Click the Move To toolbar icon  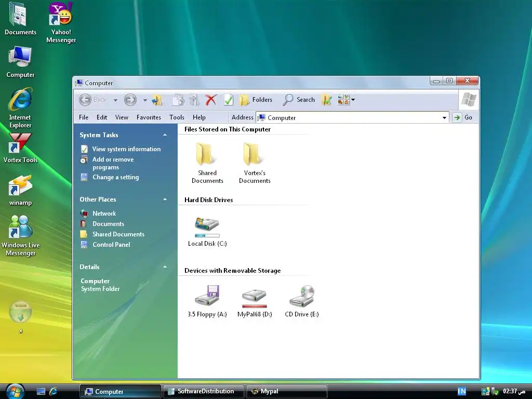[194, 100]
